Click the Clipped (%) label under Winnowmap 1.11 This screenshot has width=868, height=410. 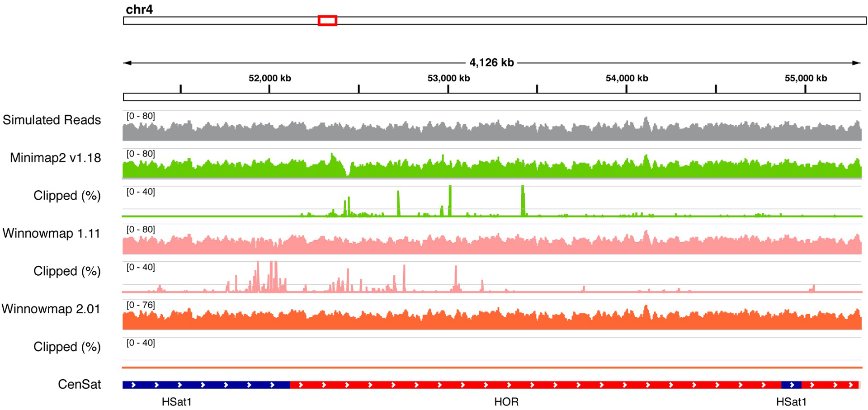(67, 271)
